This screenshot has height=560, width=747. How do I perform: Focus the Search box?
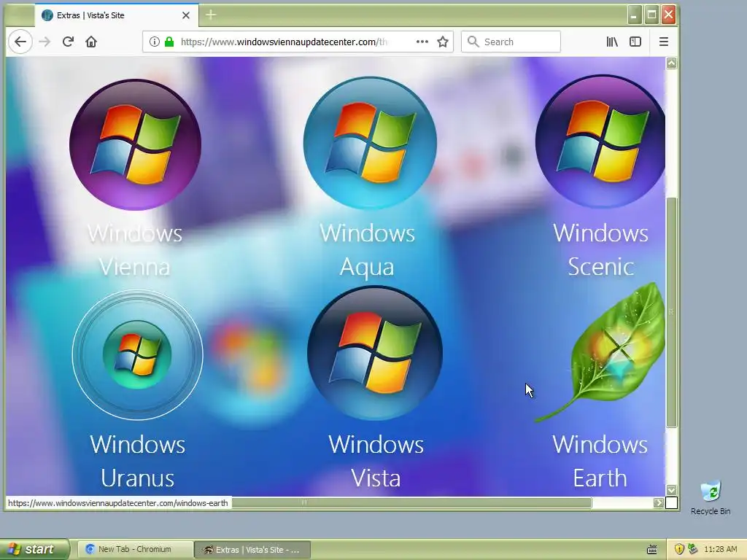[x=511, y=42]
